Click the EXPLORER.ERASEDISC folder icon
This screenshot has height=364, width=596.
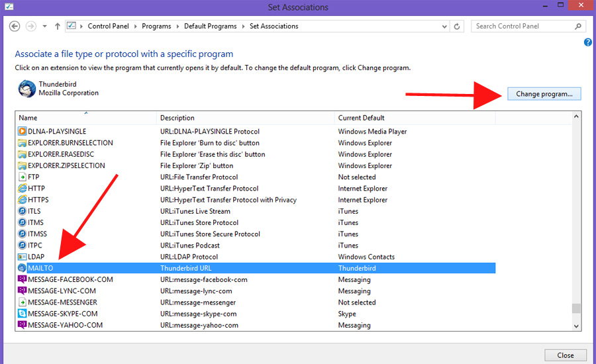(x=22, y=154)
